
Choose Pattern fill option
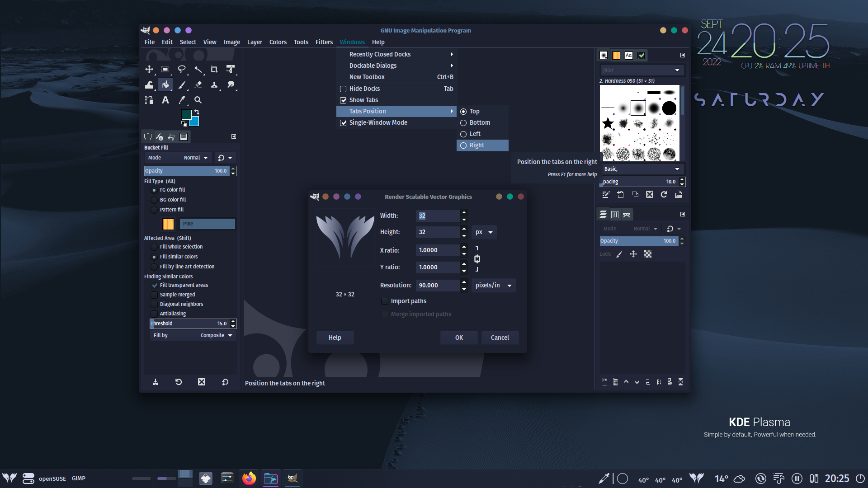[154, 210]
